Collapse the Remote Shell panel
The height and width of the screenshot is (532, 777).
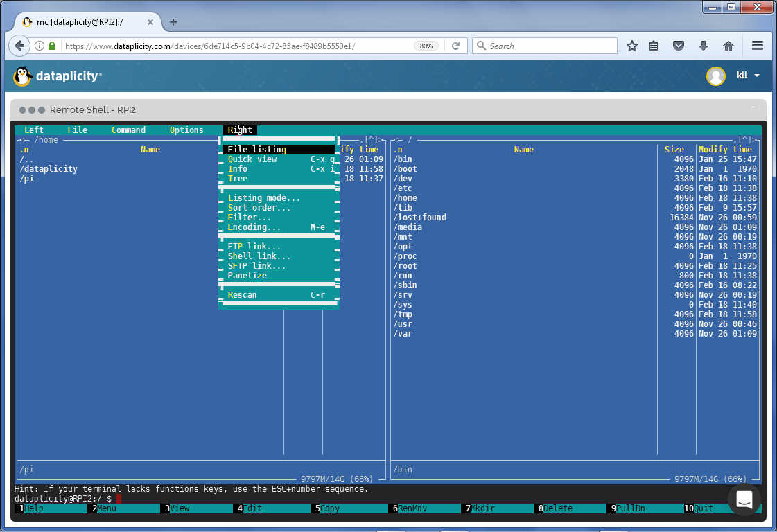(756, 109)
